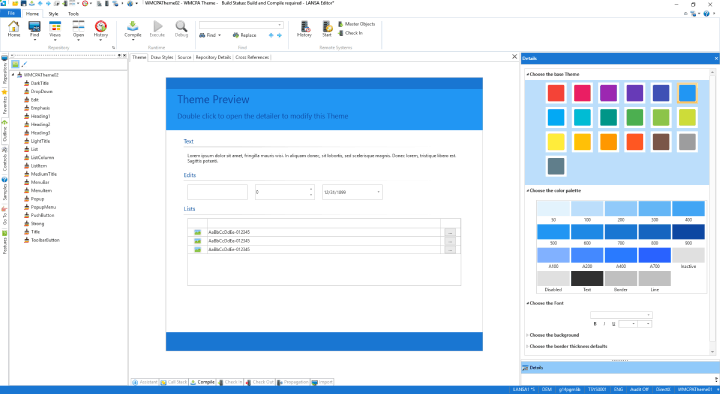Click the Debug magnifier icon
The width and height of the screenshot is (720, 394).
[x=181, y=29]
